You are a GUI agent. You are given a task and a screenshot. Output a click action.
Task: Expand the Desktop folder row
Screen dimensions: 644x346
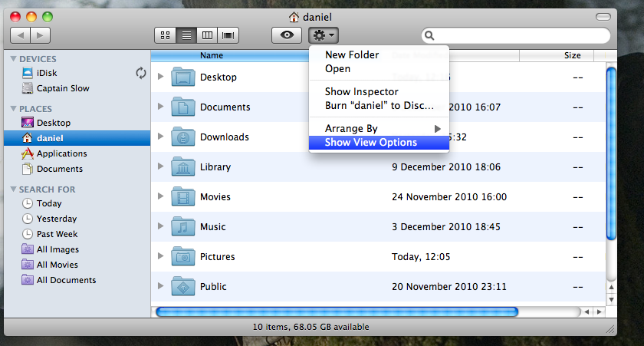[160, 77]
